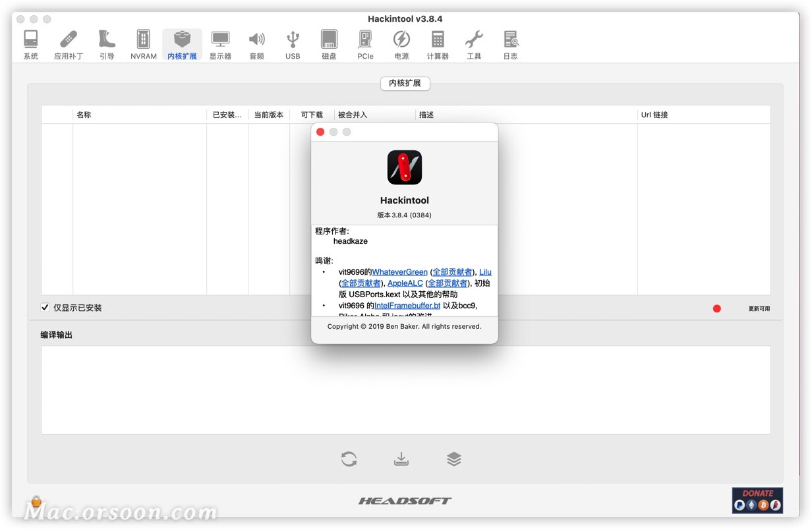Click the 名称 column header to sort
This screenshot has height=529, width=812.
pos(84,114)
